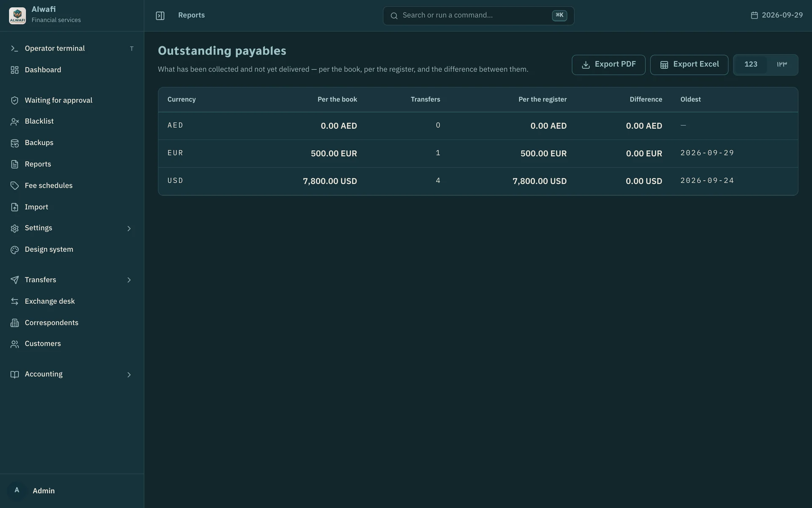Click the Design system palette icon
This screenshot has width=812, height=508.
14,250
